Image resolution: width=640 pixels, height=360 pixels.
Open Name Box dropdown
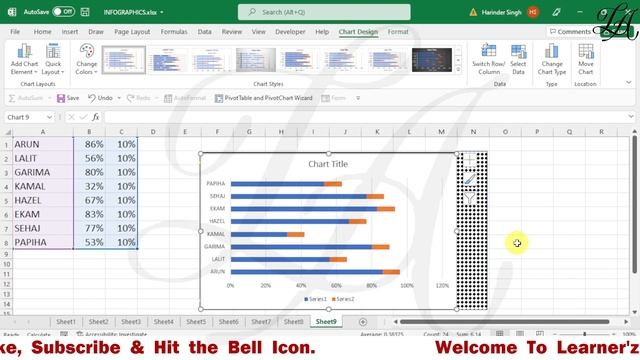click(x=49, y=117)
